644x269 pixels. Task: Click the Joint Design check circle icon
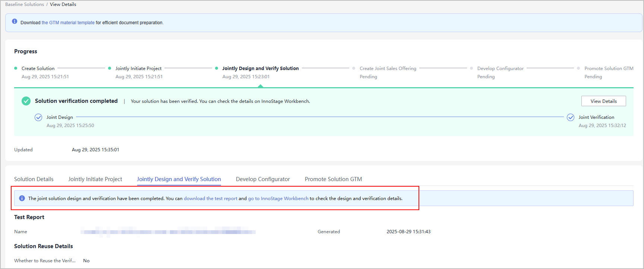click(38, 117)
